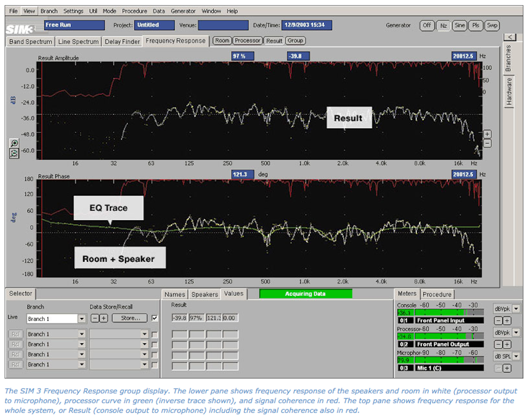528x420 pixels.
Task: Uncheck the Live branch checkbox
Action: (x=155, y=318)
